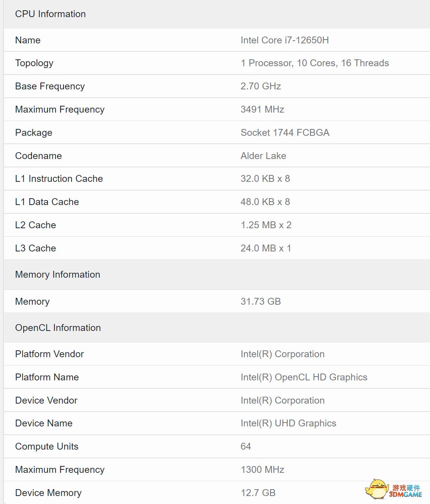Click the 3491 MHz maximum frequency value
The image size is (430, 504).
click(262, 110)
